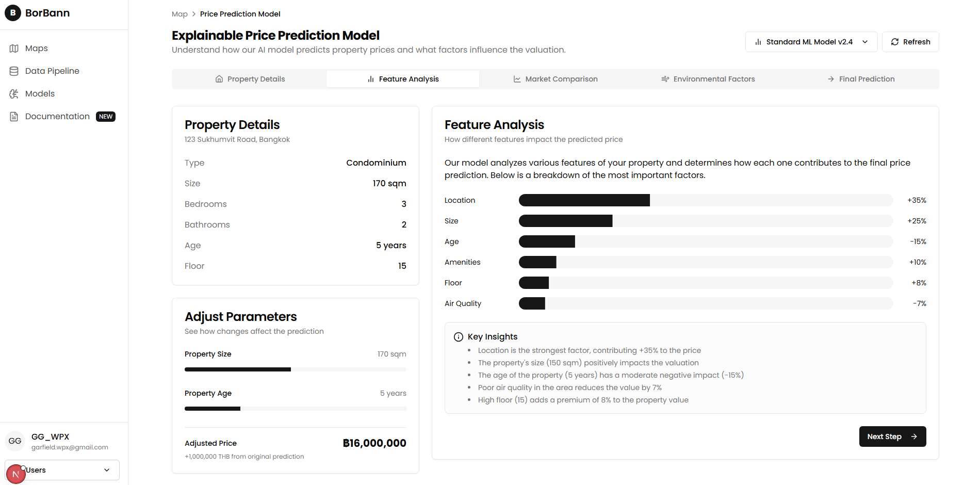This screenshot has width=980, height=485.
Task: Switch to the Market Comparison tab
Action: point(555,79)
